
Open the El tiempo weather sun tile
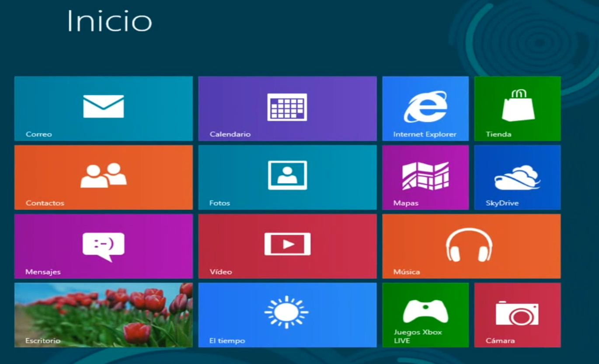[x=287, y=315]
